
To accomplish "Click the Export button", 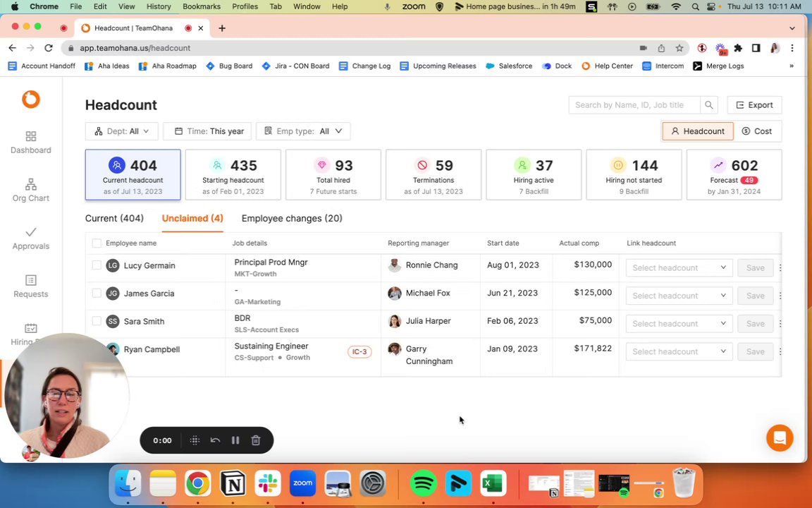I will pos(754,104).
